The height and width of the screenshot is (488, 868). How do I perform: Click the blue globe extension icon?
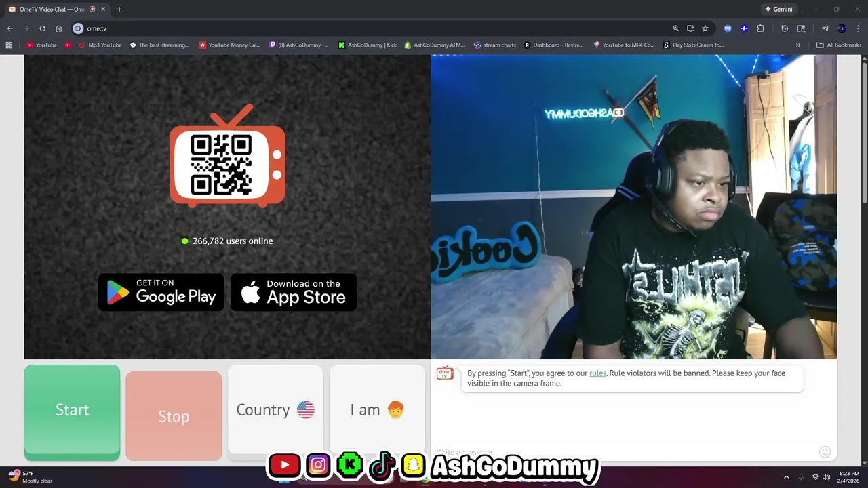(x=728, y=28)
